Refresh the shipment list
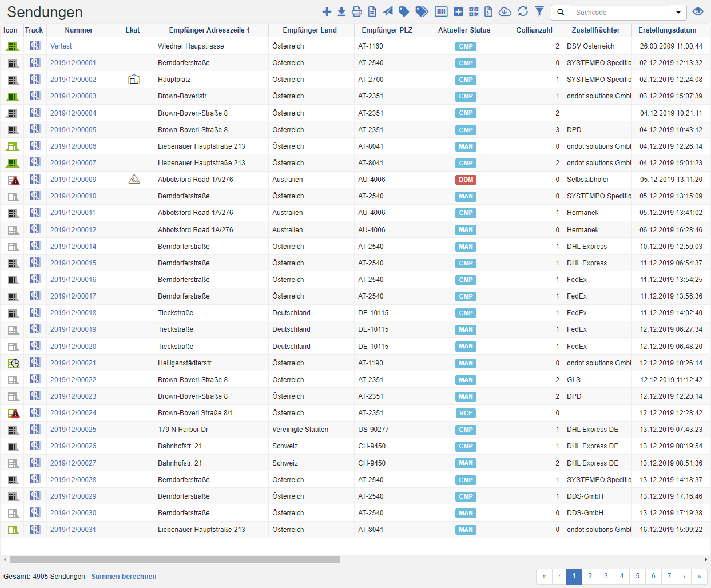 pyautogui.click(x=523, y=12)
